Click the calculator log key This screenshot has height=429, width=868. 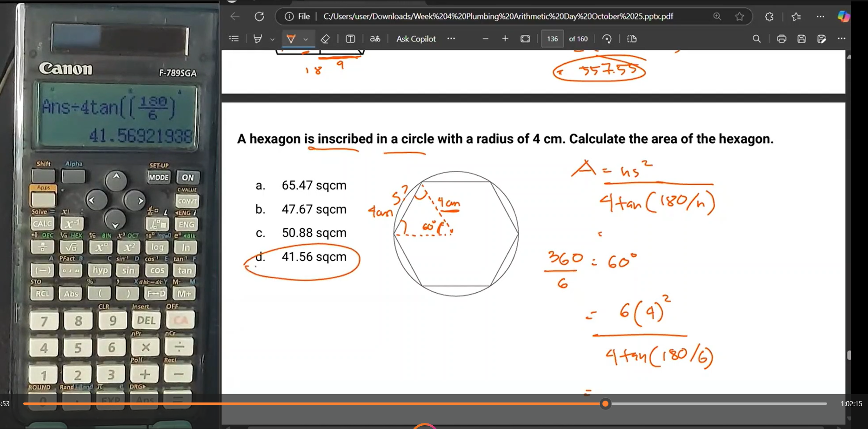point(157,247)
